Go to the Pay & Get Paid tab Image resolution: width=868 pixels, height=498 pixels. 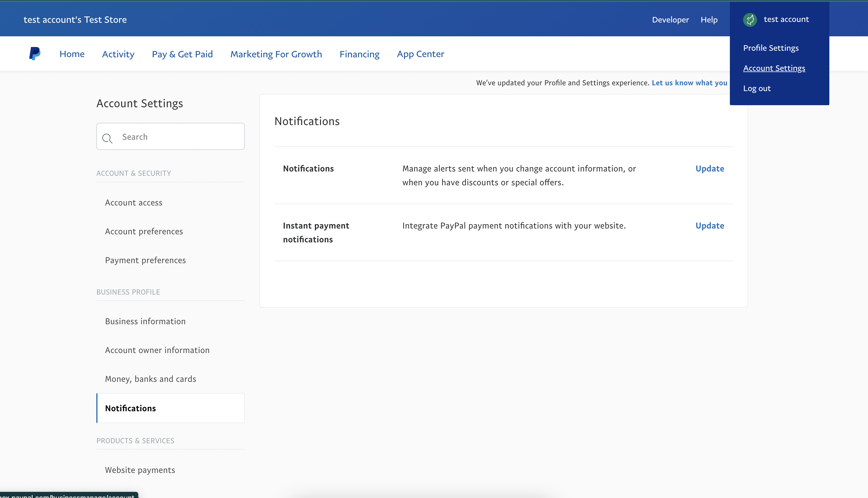(182, 54)
